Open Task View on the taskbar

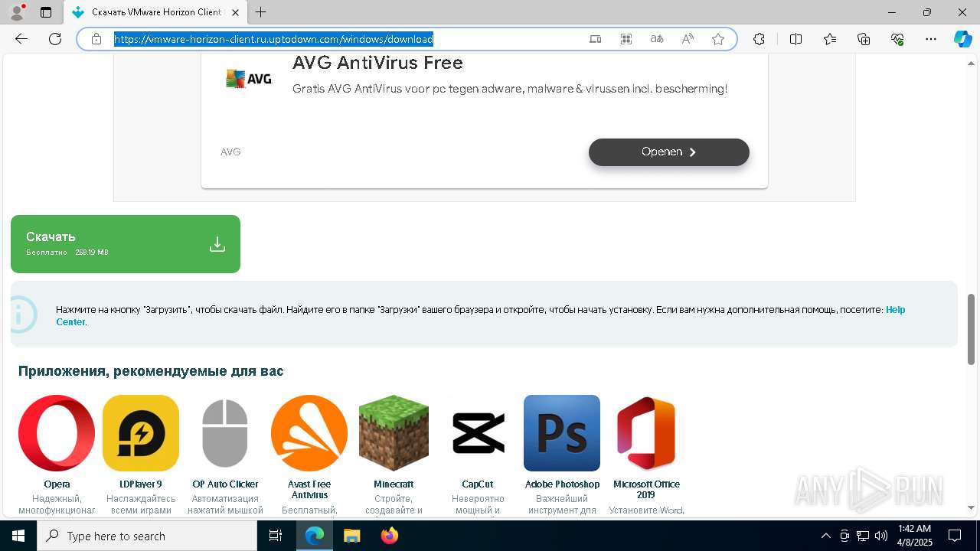(x=276, y=536)
